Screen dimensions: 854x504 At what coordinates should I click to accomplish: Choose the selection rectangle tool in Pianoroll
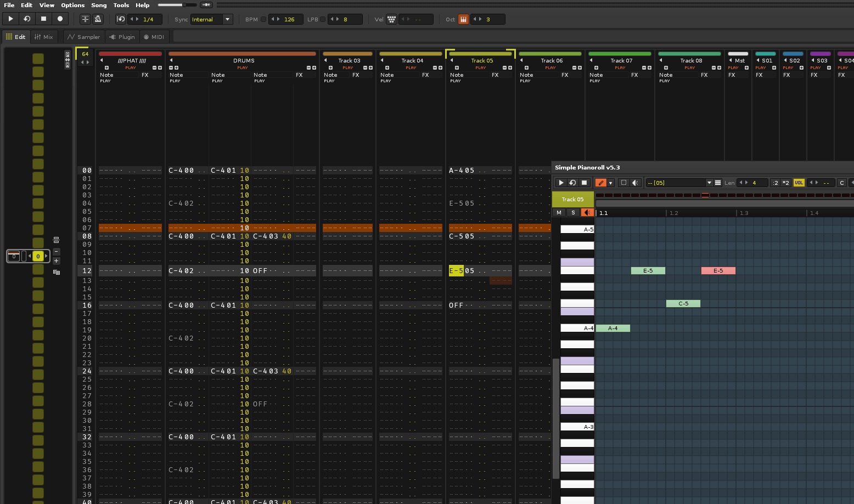(623, 183)
